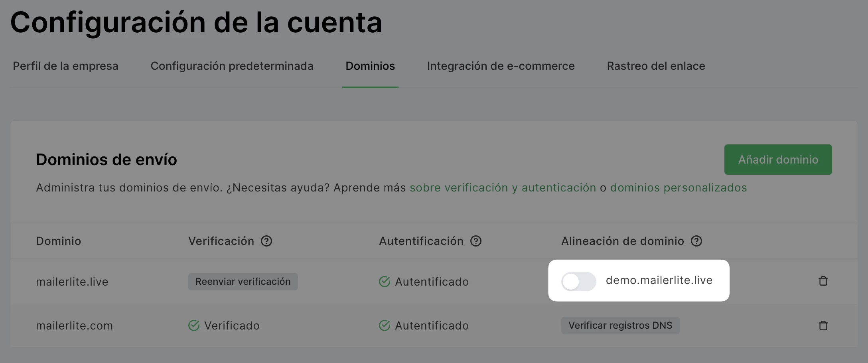Click Reenviar verificación for mailerlite.live
The height and width of the screenshot is (363, 868).
[243, 282]
